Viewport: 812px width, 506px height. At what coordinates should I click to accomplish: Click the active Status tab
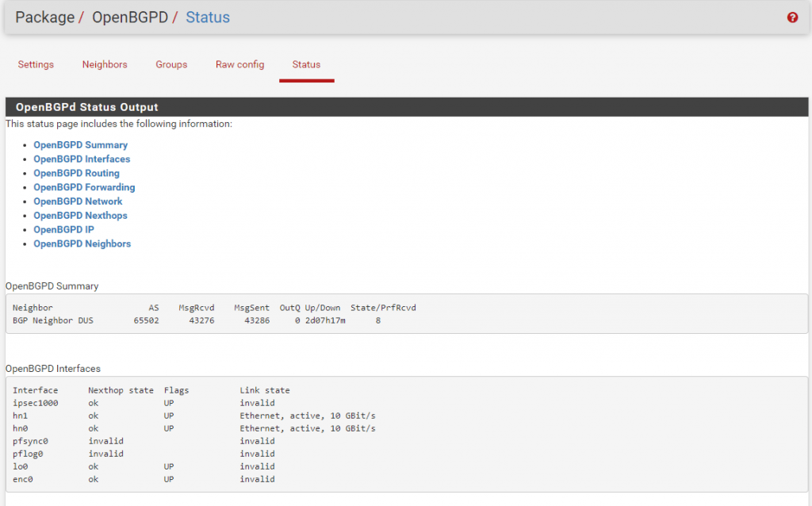point(306,65)
